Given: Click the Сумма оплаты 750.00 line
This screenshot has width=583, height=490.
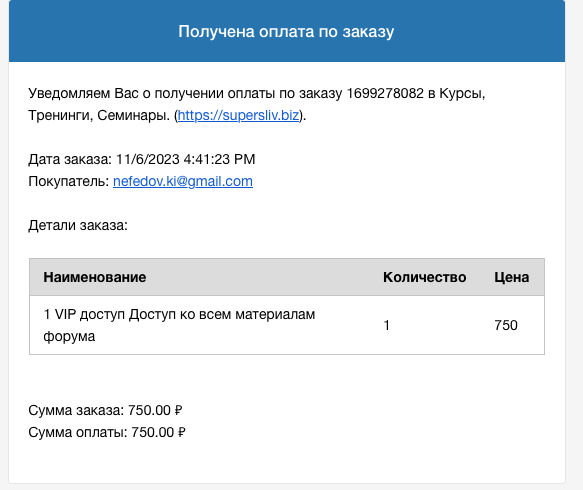Looking at the screenshot, I should point(107,432).
